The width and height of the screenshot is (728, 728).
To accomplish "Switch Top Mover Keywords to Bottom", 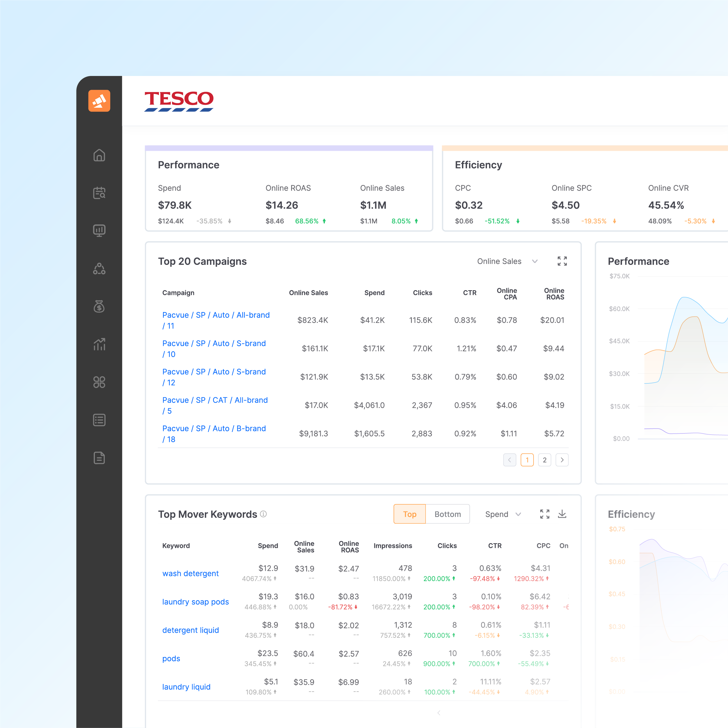I will [447, 514].
